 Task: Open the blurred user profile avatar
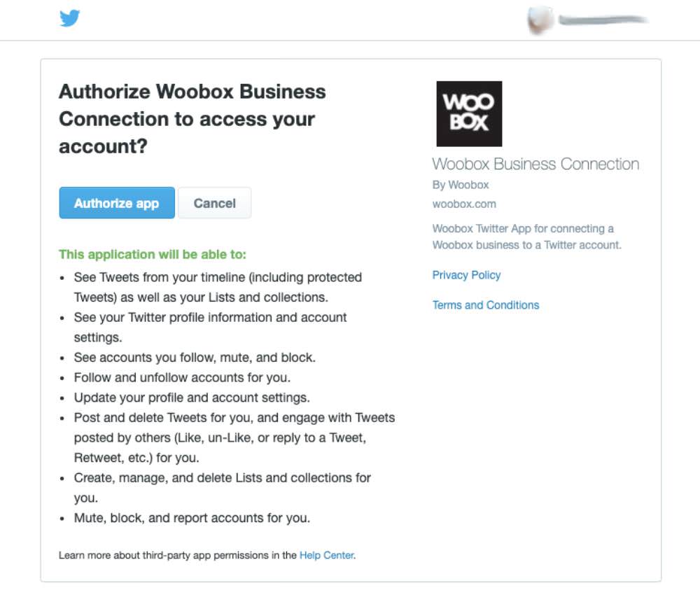[x=539, y=20]
